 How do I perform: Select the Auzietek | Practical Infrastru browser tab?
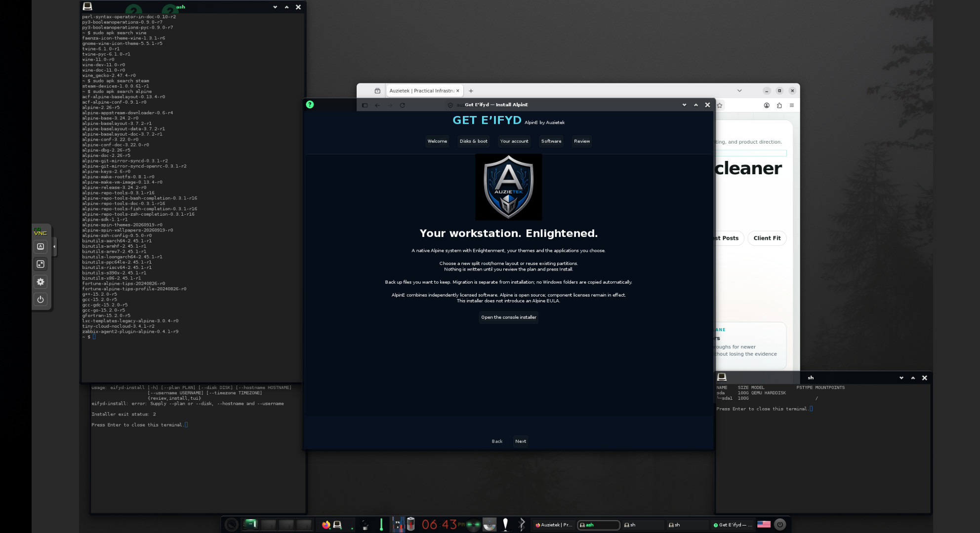click(421, 91)
